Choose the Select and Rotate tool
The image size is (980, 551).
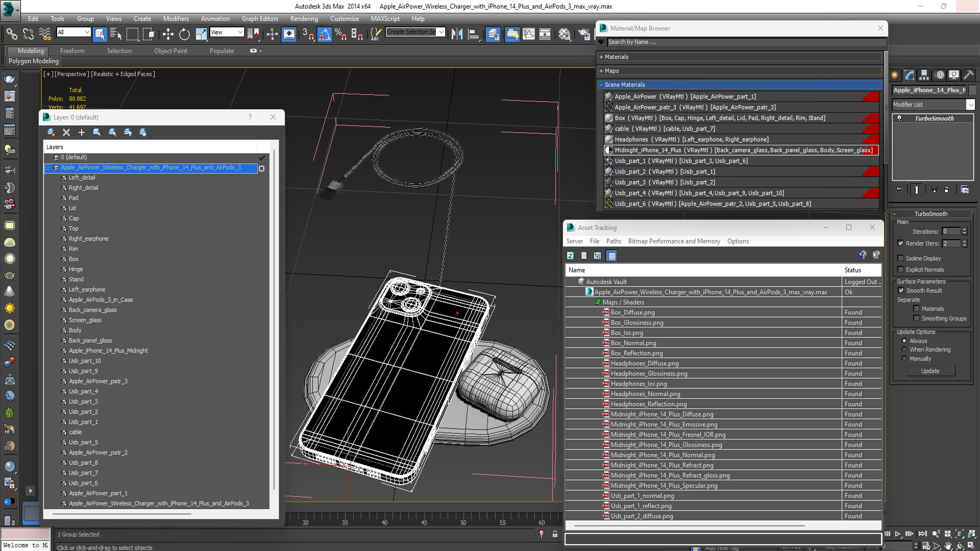pyautogui.click(x=184, y=34)
